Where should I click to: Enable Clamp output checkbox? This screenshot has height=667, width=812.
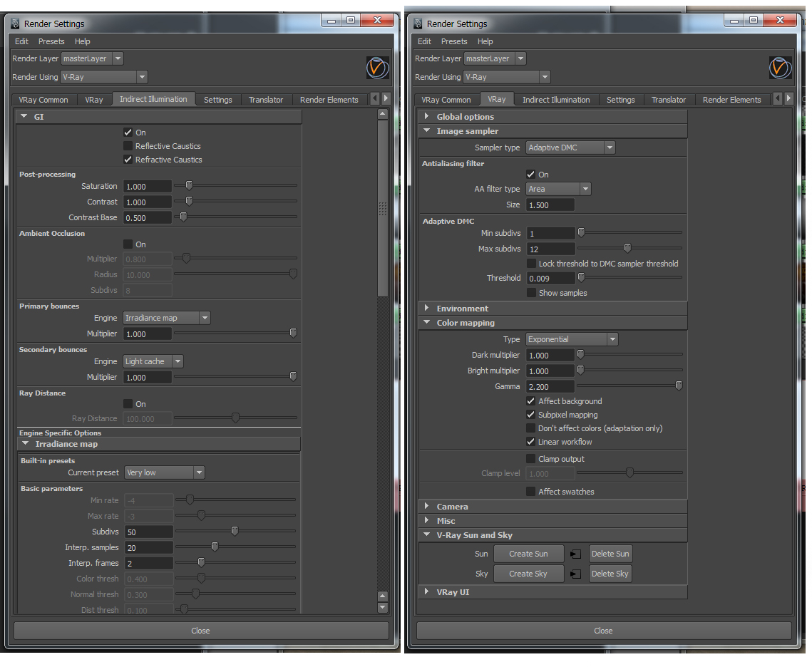coord(531,459)
